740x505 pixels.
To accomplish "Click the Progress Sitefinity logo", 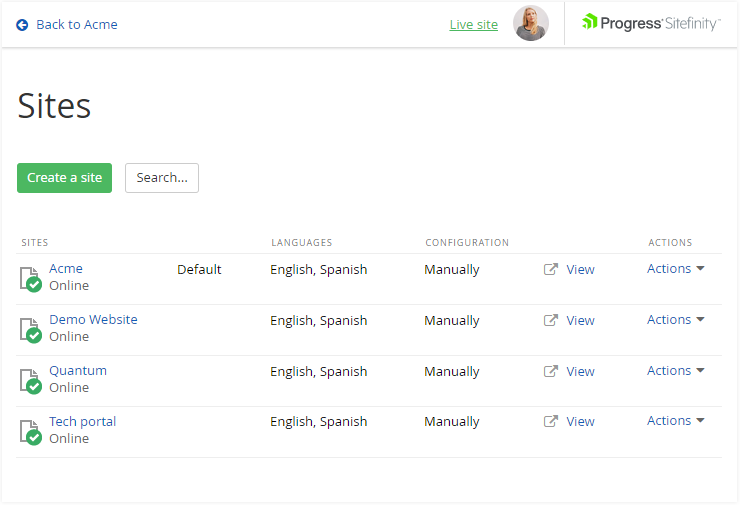I will [650, 23].
